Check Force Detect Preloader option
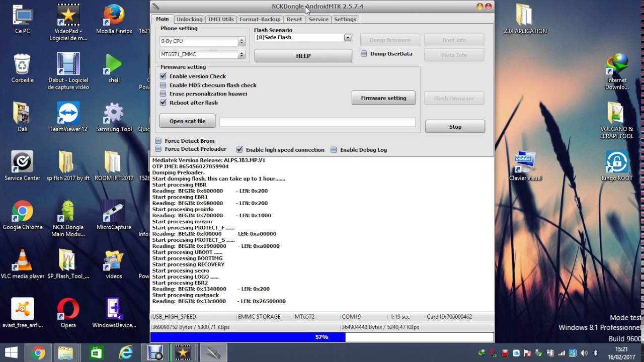This screenshot has width=644, height=362. (158, 149)
